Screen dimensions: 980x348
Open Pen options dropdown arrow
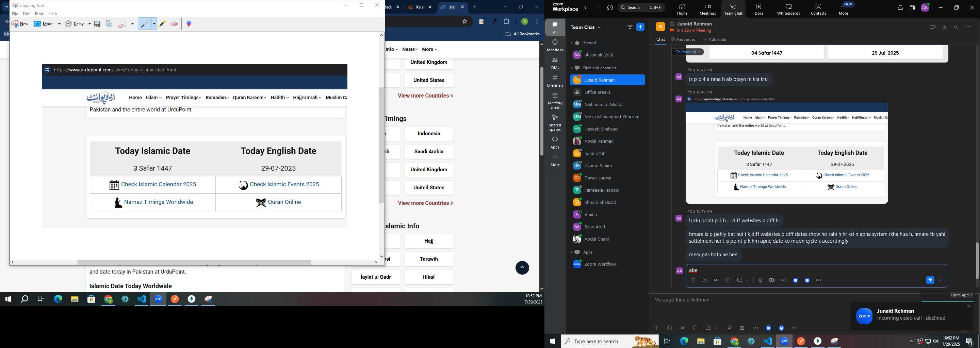tap(154, 24)
